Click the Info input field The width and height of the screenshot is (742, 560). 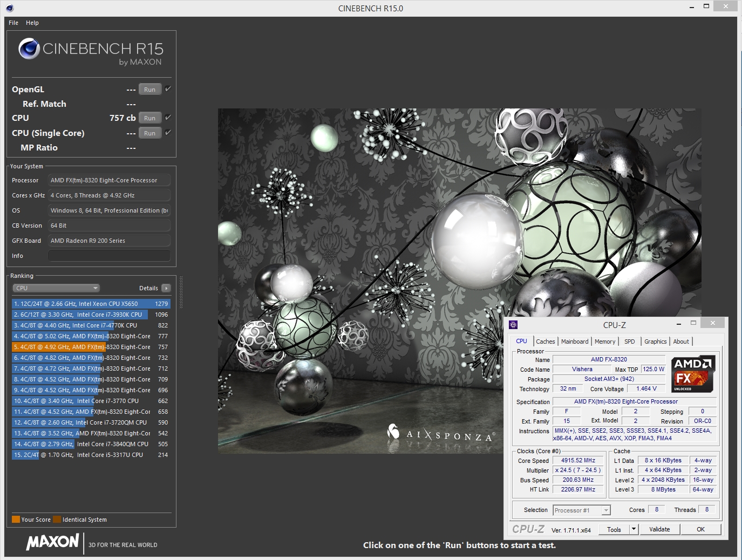pos(109,256)
